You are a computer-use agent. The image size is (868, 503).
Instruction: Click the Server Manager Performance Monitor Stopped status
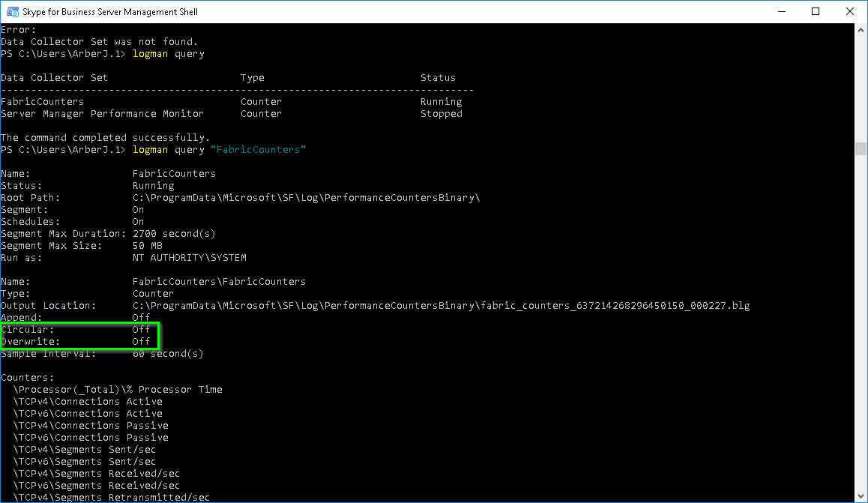tap(441, 113)
